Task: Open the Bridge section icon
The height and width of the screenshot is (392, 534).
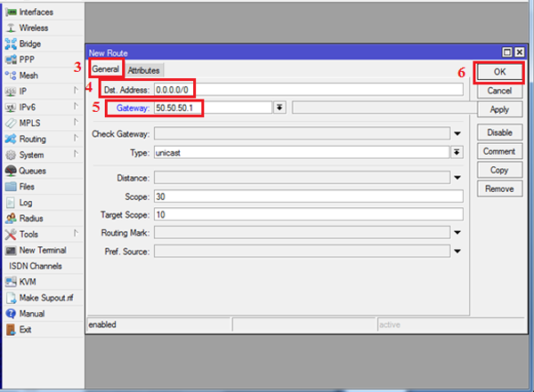Action: click(11, 44)
